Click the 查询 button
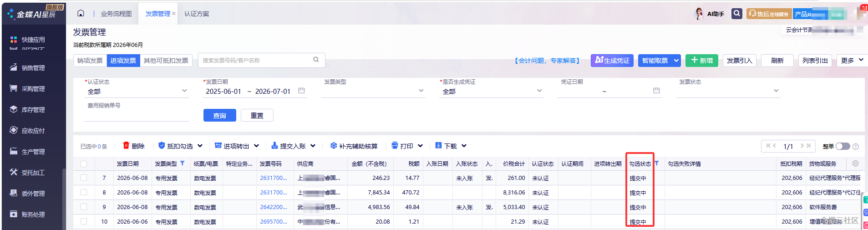Screen dimensions: 868x230 coord(220,115)
